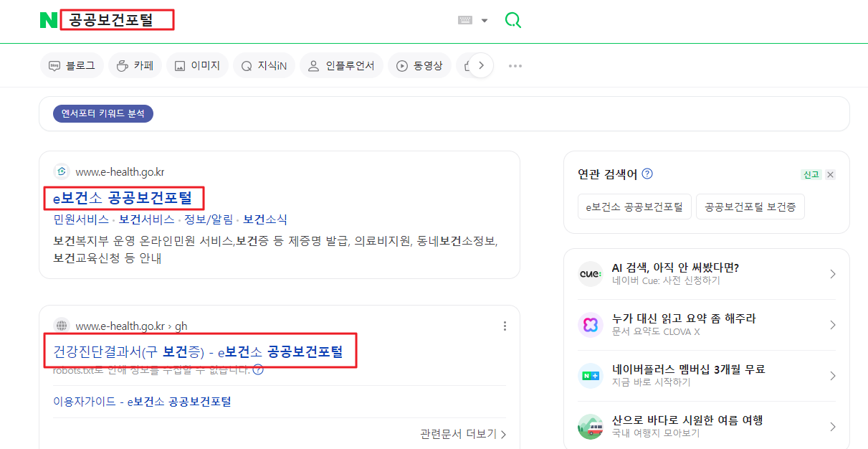This screenshot has height=449, width=868.
Task: Open 이용자가이드 - e보건소 공공보건포털 link
Action: coord(142,402)
